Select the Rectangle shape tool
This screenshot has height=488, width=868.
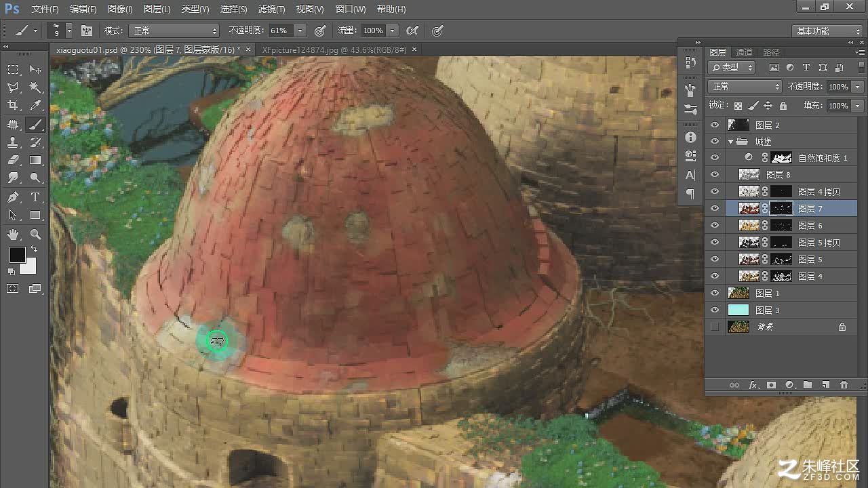pyautogui.click(x=35, y=215)
